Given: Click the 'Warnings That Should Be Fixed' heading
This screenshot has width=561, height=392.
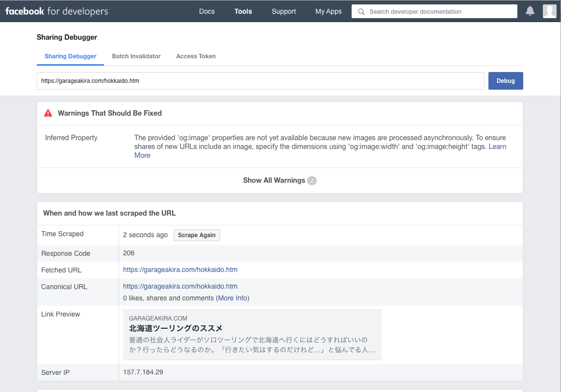Looking at the screenshot, I should [x=110, y=113].
